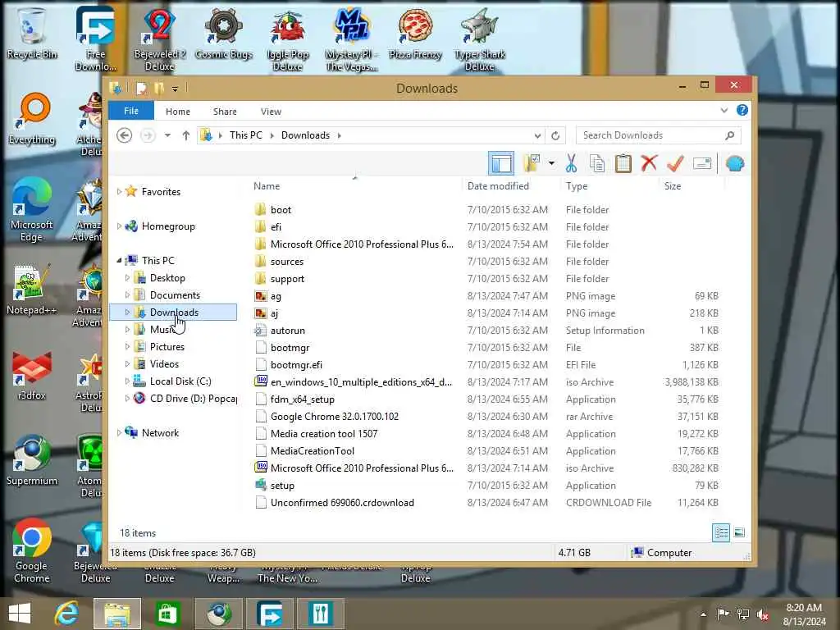Click the orange checkmark Properties icon
840x630 pixels.
click(675, 163)
